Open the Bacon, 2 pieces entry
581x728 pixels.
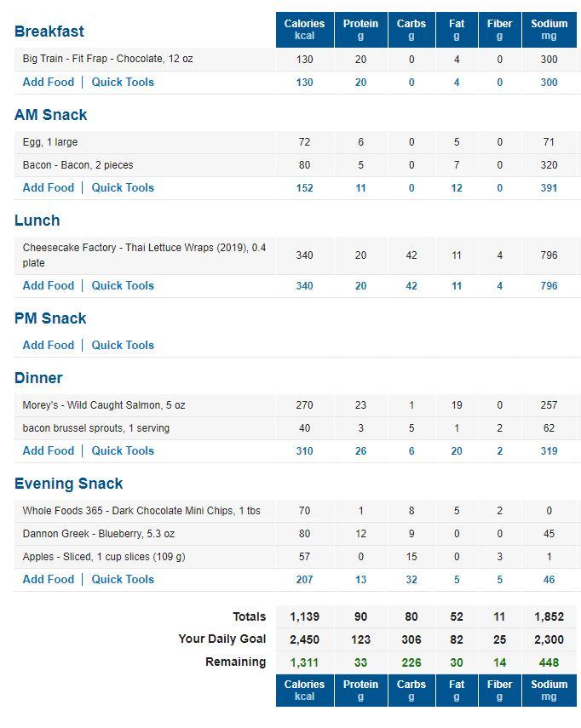[78, 165]
